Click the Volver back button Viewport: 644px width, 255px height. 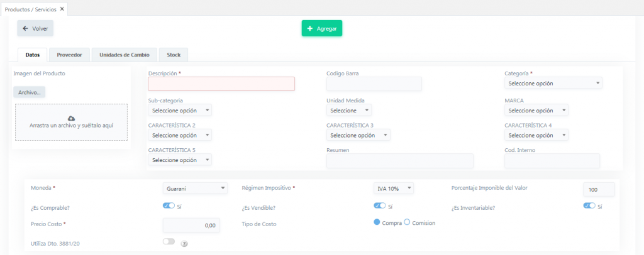(x=35, y=28)
